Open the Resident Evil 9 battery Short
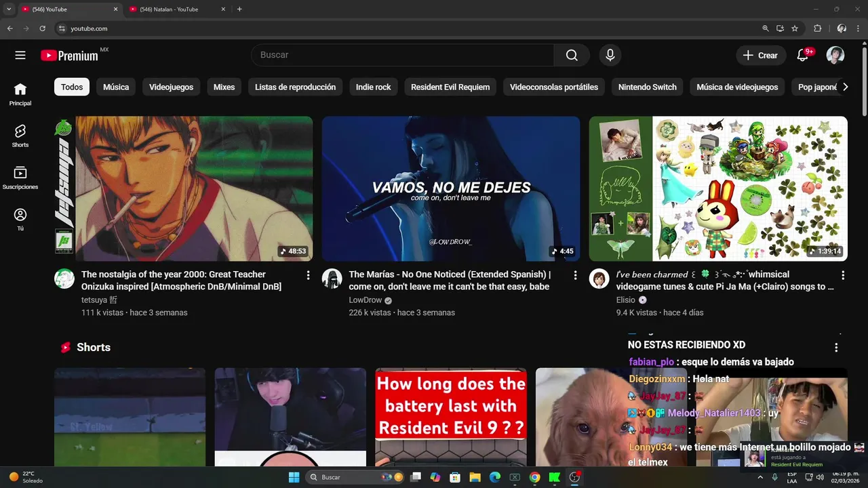This screenshot has width=868, height=488. point(451,418)
